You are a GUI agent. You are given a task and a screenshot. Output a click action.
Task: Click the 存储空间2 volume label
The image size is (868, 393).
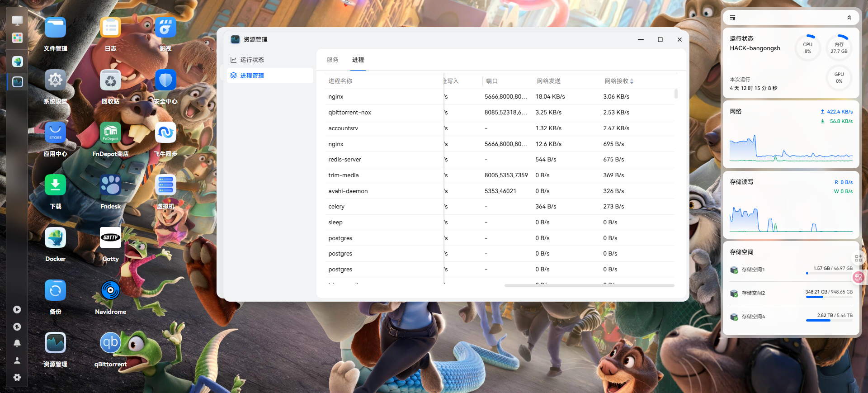pyautogui.click(x=753, y=293)
